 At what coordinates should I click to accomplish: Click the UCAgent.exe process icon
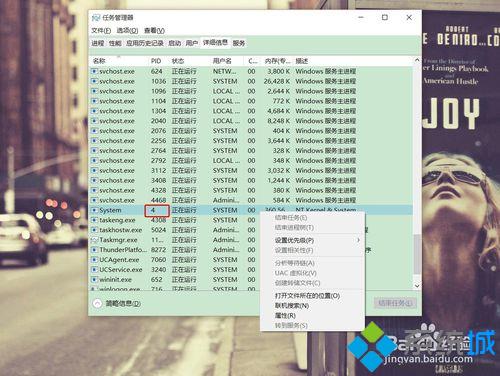pyautogui.click(x=95, y=260)
